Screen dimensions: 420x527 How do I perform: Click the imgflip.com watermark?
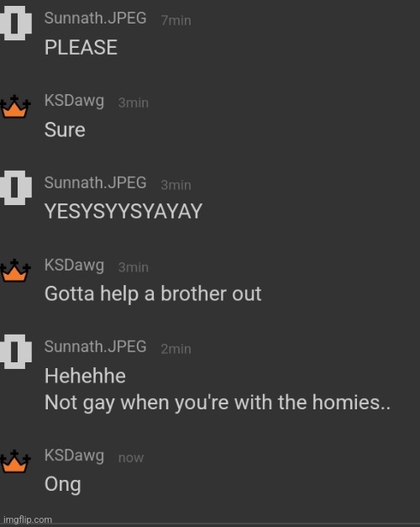coord(28,520)
